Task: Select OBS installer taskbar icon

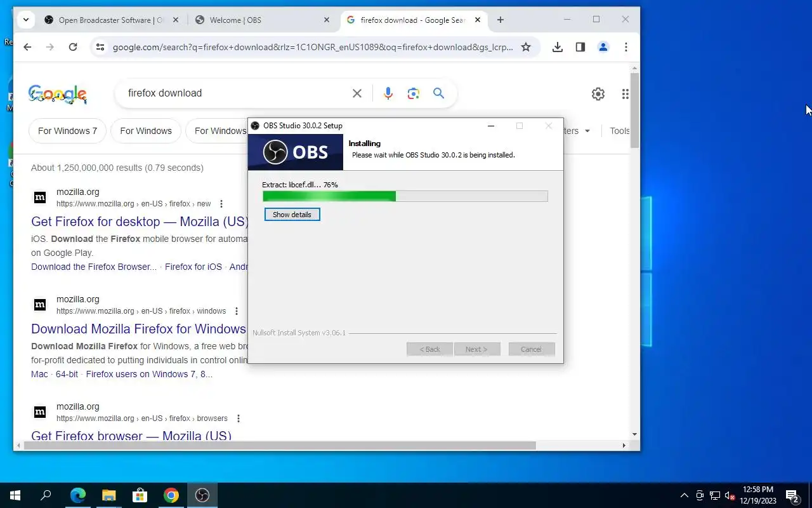Action: [202, 495]
